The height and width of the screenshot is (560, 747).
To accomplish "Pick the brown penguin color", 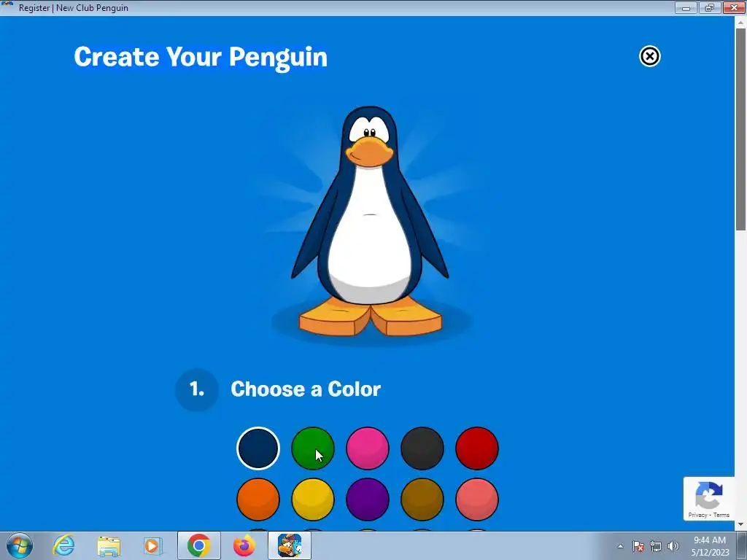I will tap(422, 499).
